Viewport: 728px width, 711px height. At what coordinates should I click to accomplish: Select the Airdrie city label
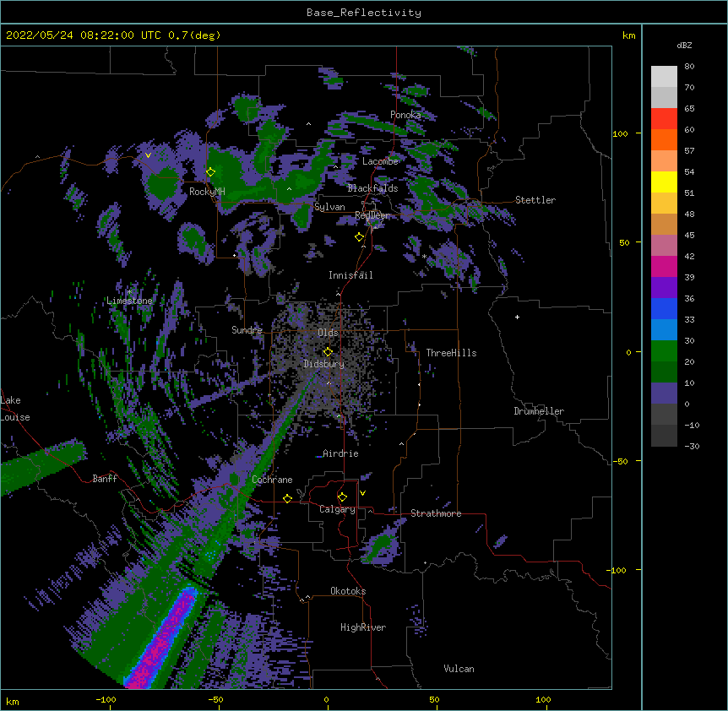pos(340,453)
